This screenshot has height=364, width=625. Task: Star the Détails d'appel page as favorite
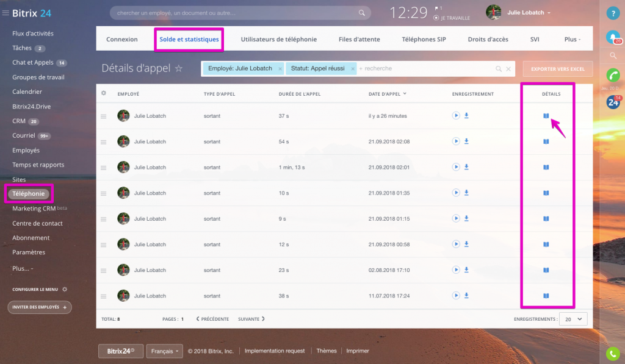click(179, 68)
